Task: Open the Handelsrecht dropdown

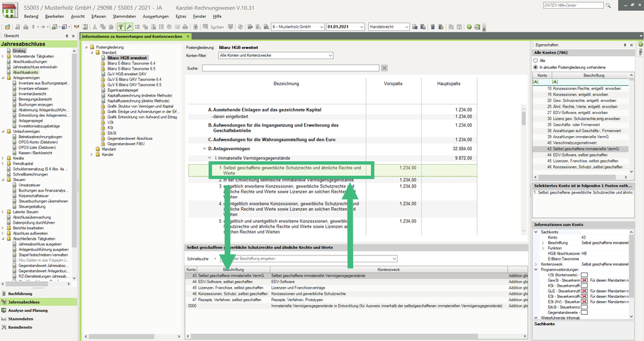Action: 389,26
